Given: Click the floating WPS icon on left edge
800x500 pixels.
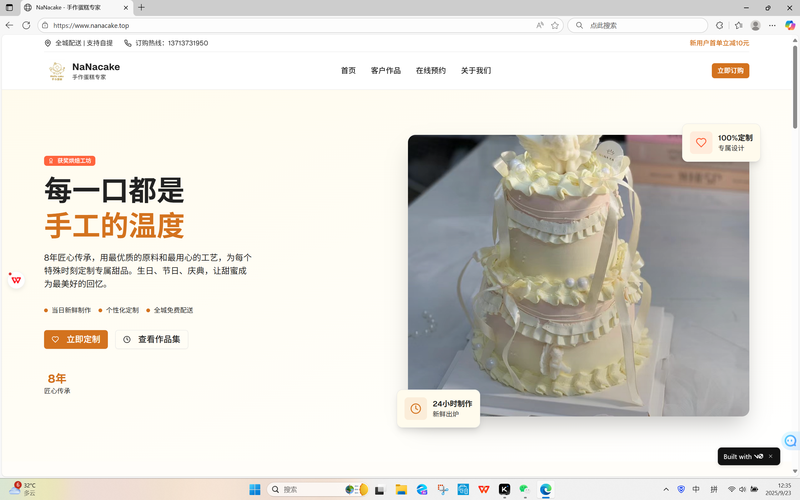Looking at the screenshot, I should 16,280.
